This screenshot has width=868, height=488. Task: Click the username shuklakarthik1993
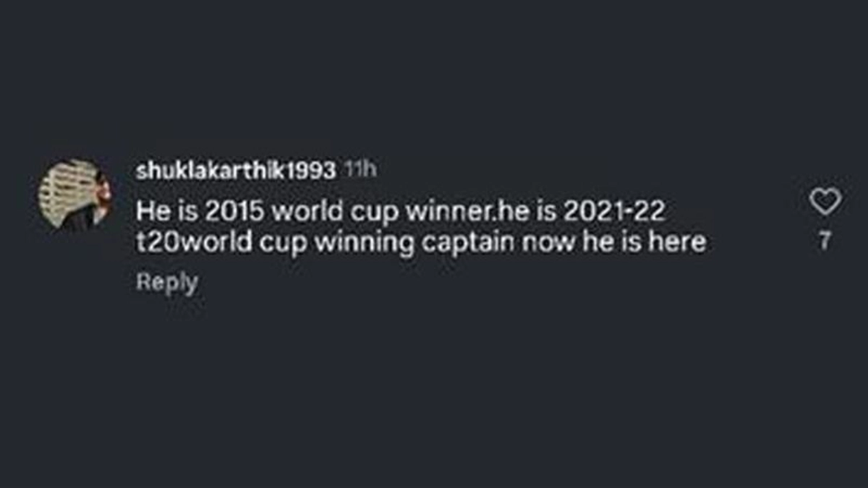coord(236,171)
